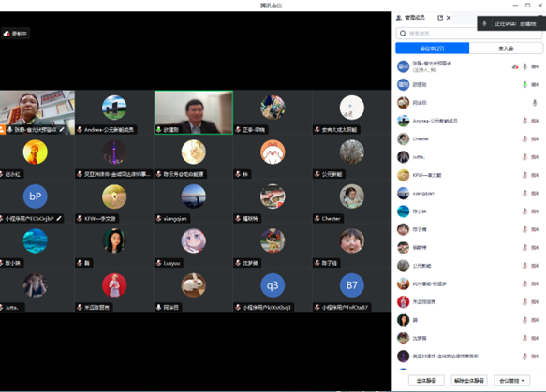Click the recording status cloud icon
This screenshot has width=546, height=392.
(7, 34)
